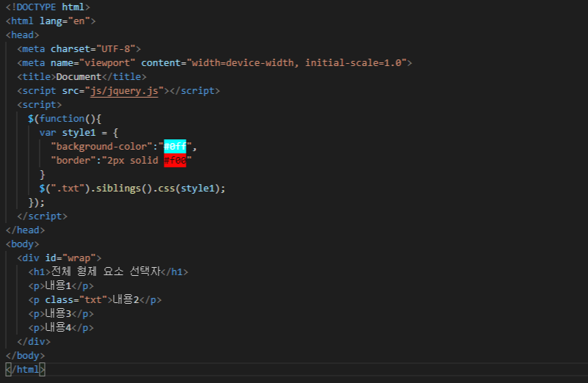Click the paragraph 내용3 line
This screenshot has width=588, height=383.
(61, 314)
